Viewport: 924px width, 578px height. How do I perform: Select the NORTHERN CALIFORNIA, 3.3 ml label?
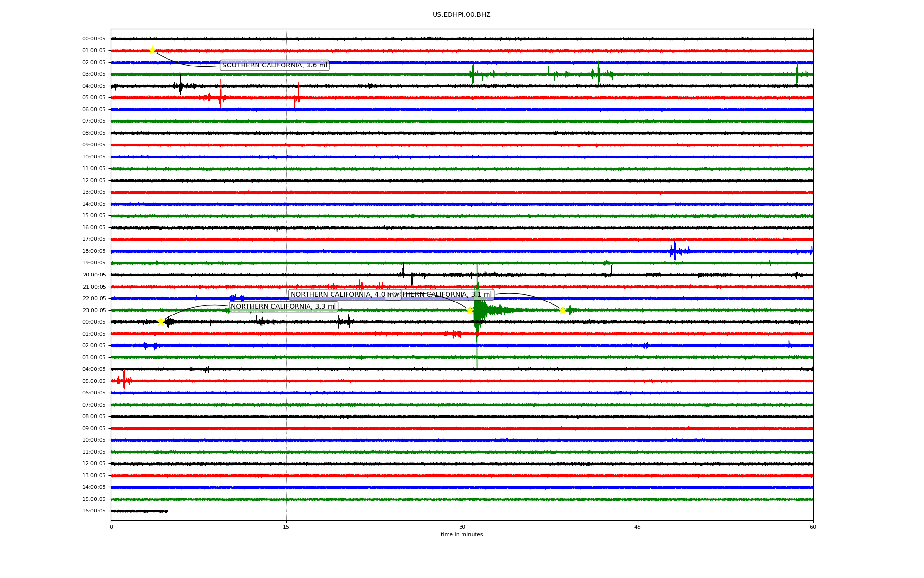pyautogui.click(x=283, y=307)
